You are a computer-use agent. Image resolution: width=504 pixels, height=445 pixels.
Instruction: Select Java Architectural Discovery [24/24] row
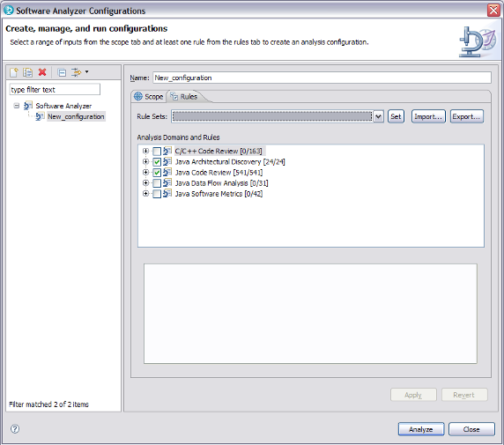coord(230,162)
